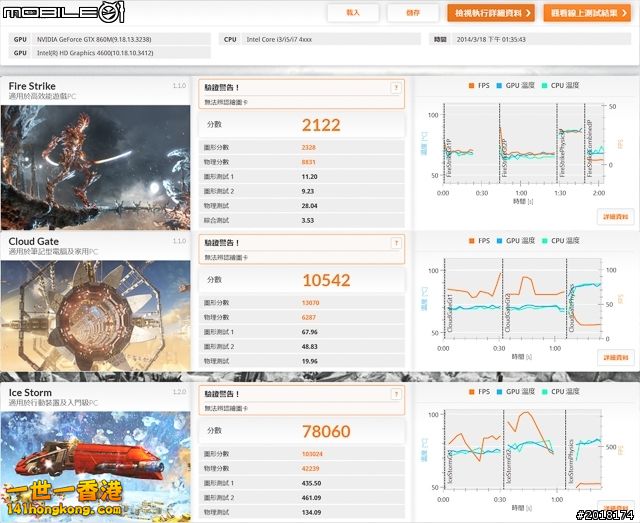Click the FireStrikePhysicsP marker in Fire Strike chart

click(x=562, y=153)
